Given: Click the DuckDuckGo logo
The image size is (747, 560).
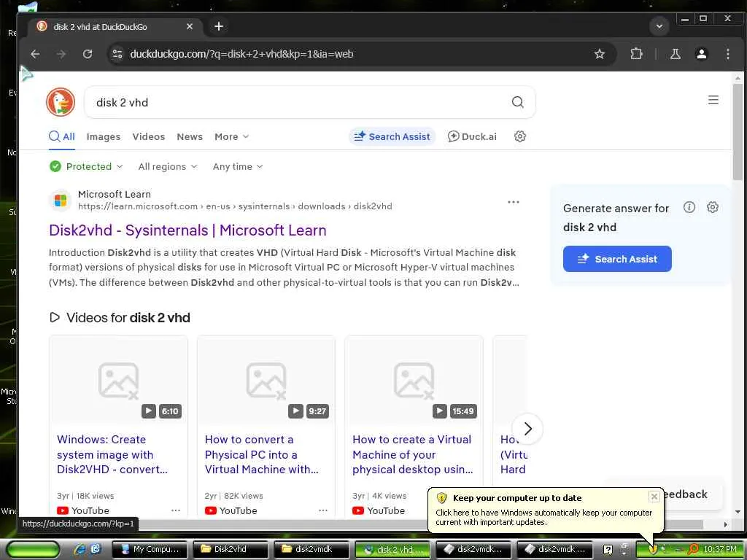Looking at the screenshot, I should pos(61,102).
